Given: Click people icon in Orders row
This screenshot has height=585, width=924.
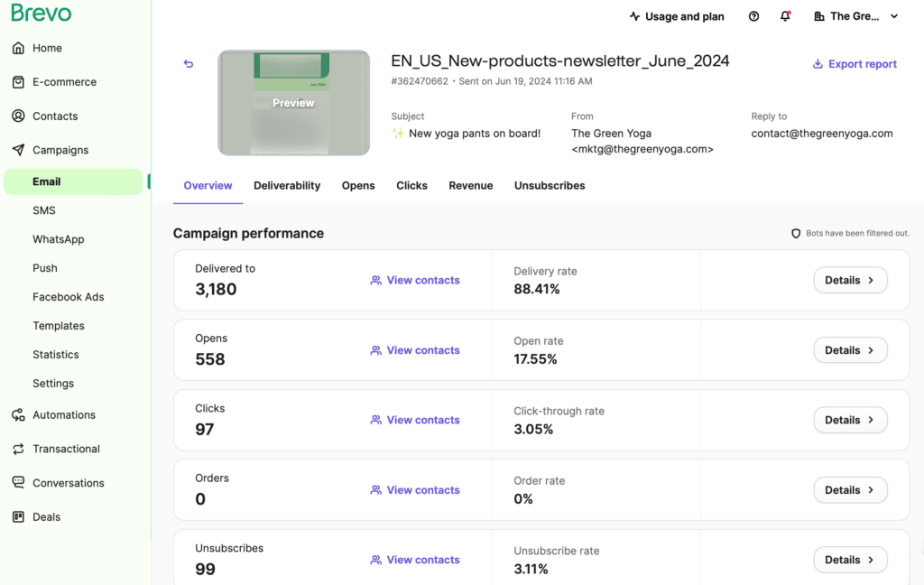Looking at the screenshot, I should coord(376,490).
